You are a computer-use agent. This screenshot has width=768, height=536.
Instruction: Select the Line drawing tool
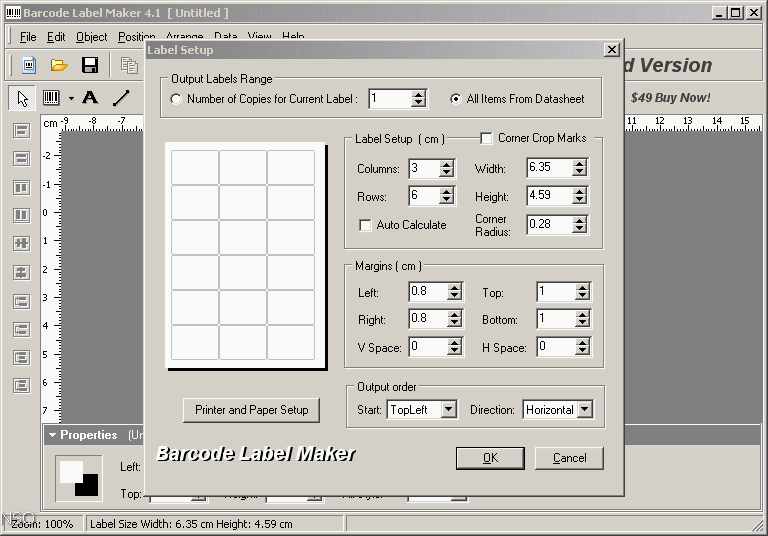[x=121, y=98]
